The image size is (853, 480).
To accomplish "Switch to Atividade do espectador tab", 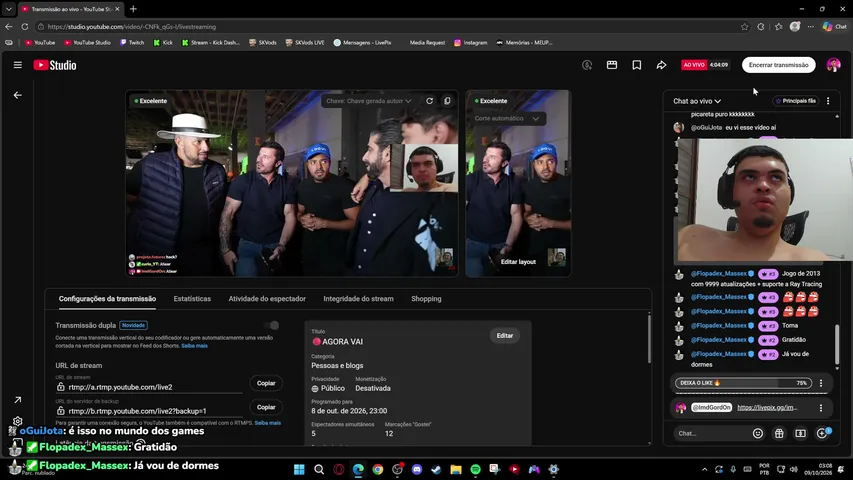I will (267, 299).
